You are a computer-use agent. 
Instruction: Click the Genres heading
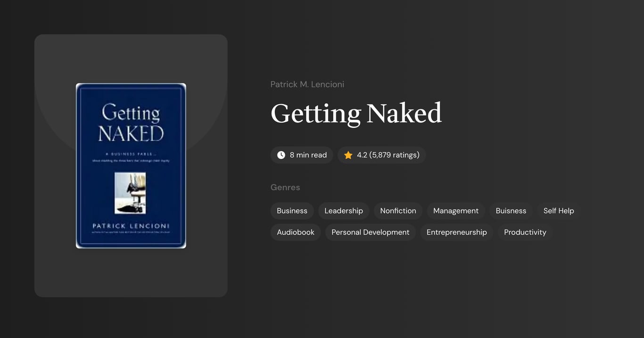[285, 187]
